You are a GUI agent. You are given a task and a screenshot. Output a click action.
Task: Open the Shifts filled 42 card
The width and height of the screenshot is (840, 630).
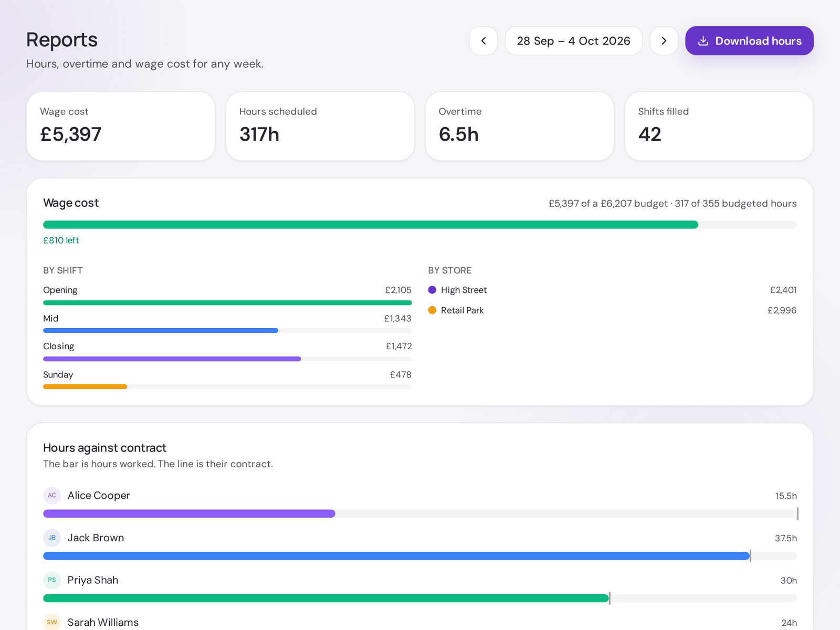[x=719, y=126]
